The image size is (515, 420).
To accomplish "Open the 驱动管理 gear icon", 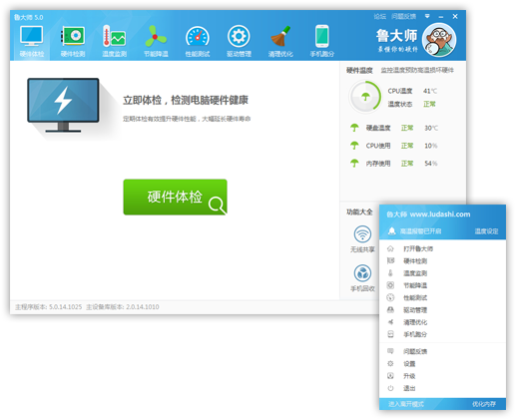I will (x=239, y=36).
